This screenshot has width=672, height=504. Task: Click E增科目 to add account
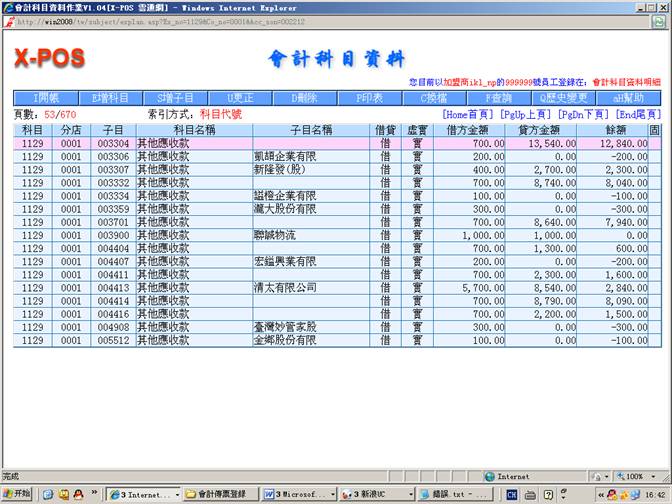click(x=110, y=98)
